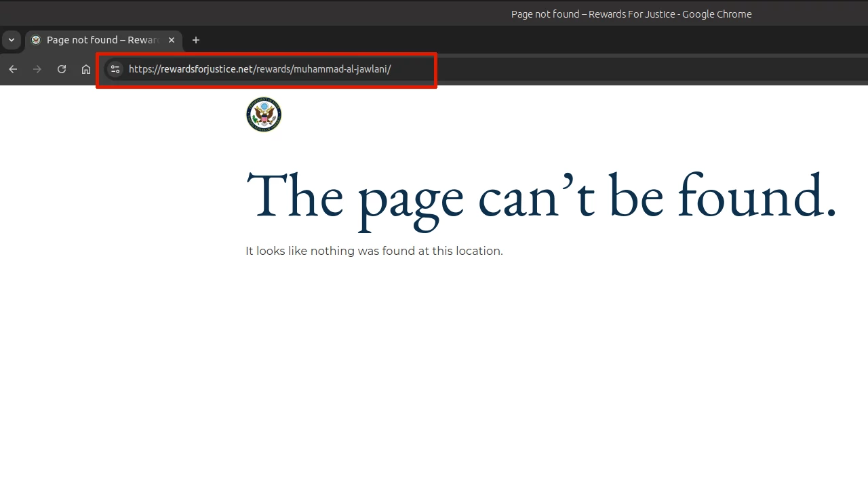Open a new tab with plus button

pos(196,40)
